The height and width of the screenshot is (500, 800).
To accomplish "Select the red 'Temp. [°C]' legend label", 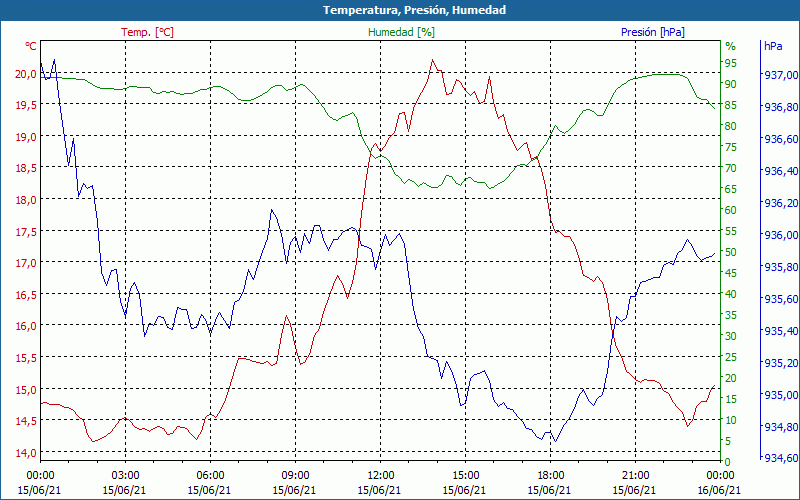I will (x=147, y=32).
